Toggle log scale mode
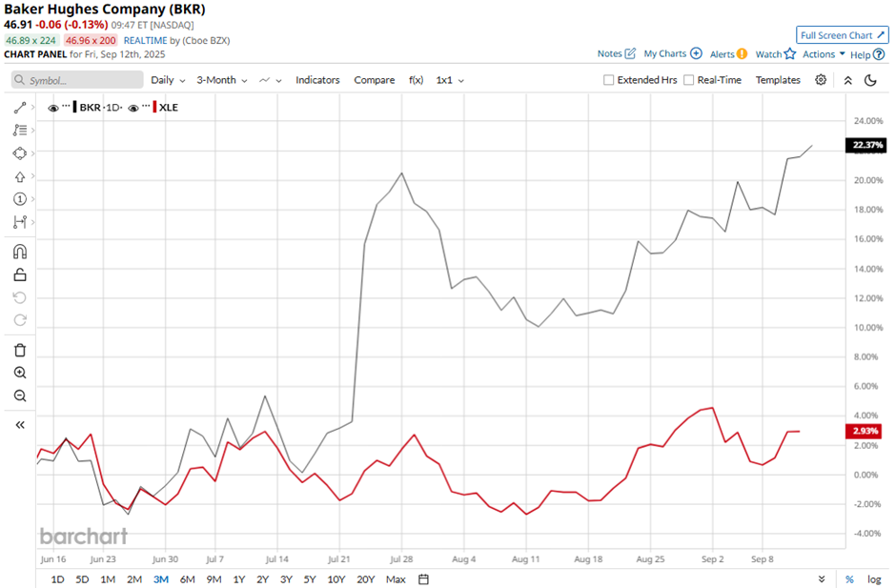Screen dimensions: 896x588 click(874, 579)
